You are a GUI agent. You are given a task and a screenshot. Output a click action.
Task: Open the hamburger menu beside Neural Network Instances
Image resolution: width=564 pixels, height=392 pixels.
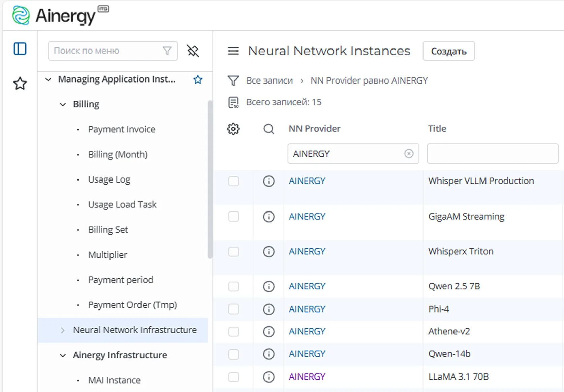coord(233,51)
